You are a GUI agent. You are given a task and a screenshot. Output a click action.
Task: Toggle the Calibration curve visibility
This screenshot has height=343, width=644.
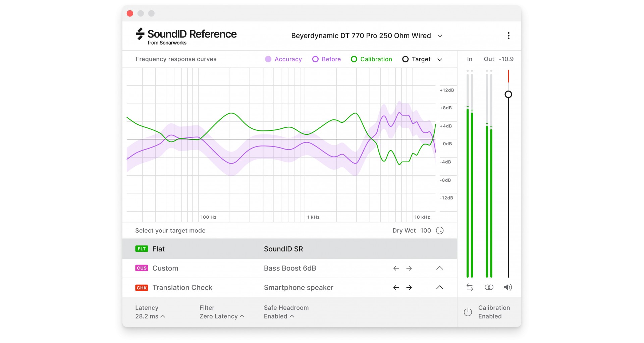(371, 59)
